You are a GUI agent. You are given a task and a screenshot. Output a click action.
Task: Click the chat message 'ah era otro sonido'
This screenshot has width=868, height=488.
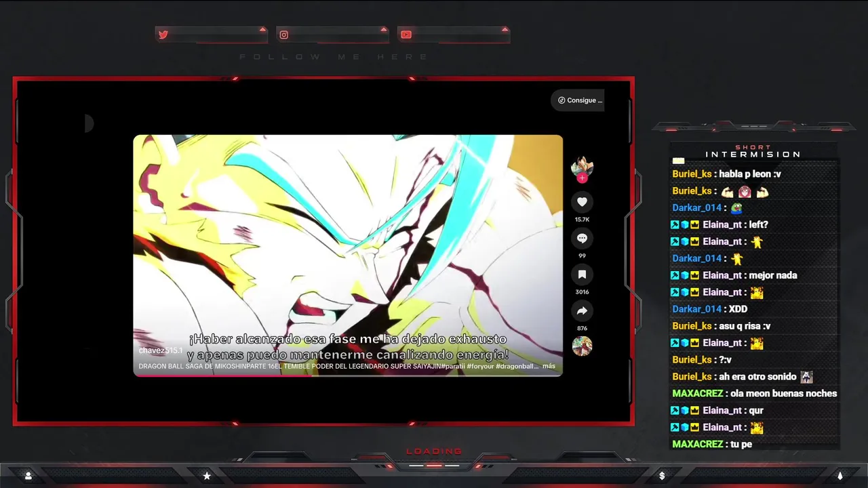point(757,377)
